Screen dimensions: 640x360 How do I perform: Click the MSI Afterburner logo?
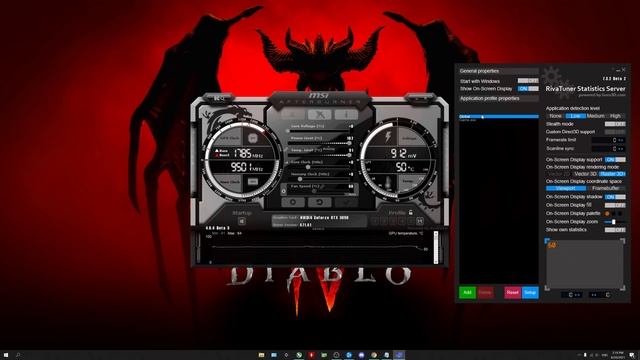[x=319, y=98]
